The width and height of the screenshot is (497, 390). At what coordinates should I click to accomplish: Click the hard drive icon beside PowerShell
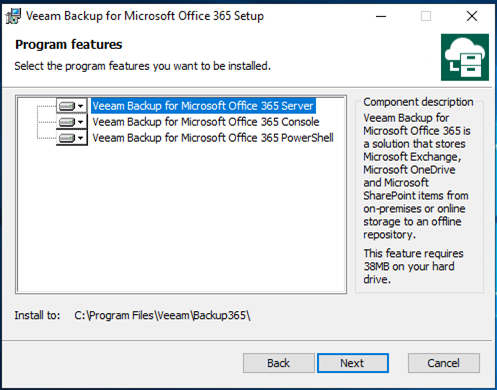click(67, 138)
